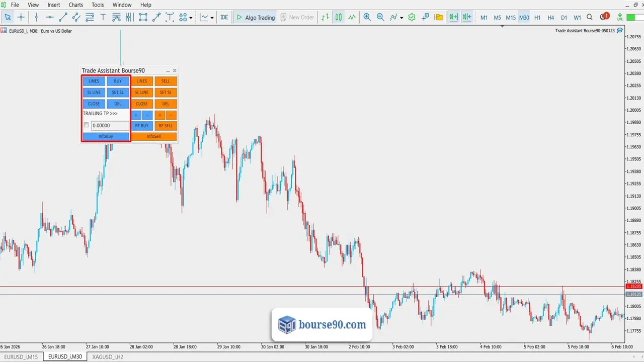Choose the text label tool
Viewport: 644px width, 362px height.
click(103, 17)
